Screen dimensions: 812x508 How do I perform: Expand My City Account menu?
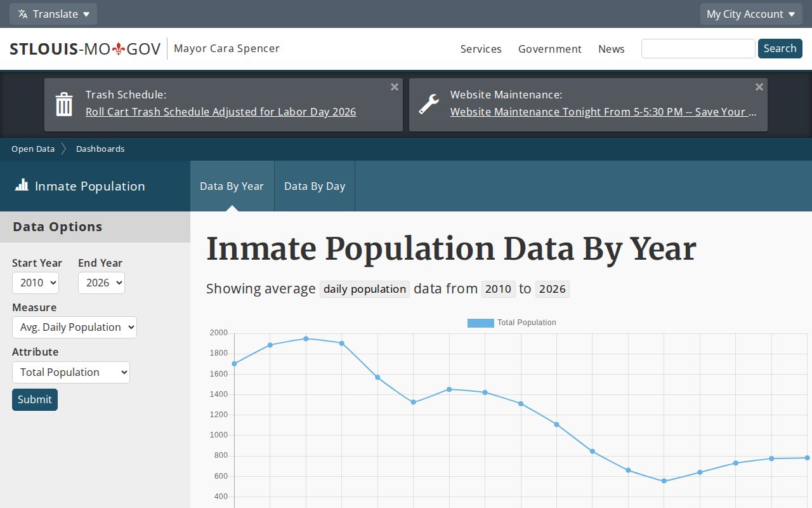point(751,14)
